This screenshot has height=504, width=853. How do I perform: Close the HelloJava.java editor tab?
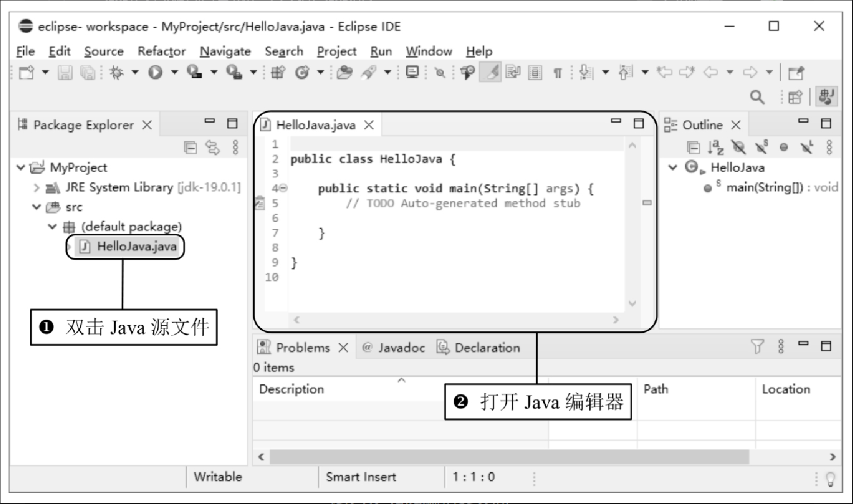tap(369, 125)
